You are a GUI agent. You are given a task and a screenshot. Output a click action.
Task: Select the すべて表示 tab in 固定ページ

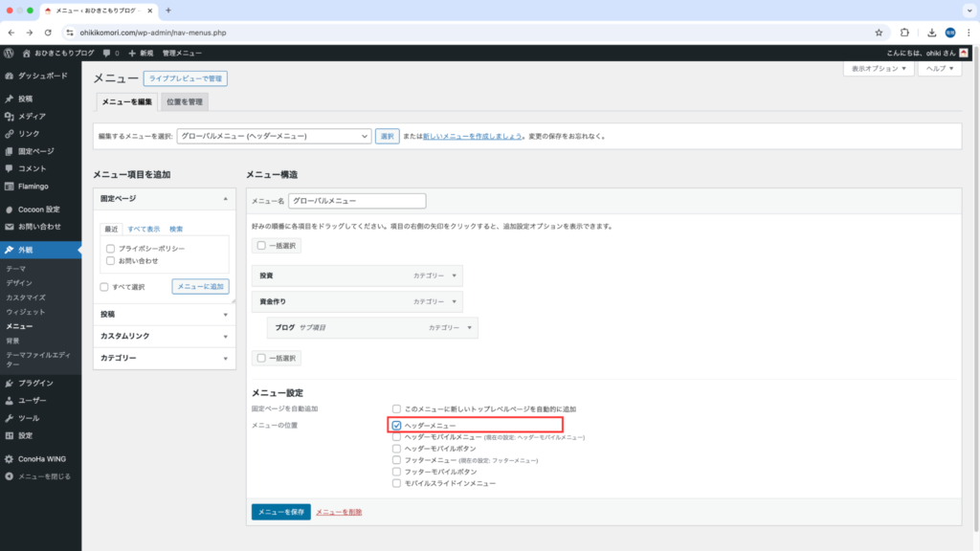coord(144,229)
